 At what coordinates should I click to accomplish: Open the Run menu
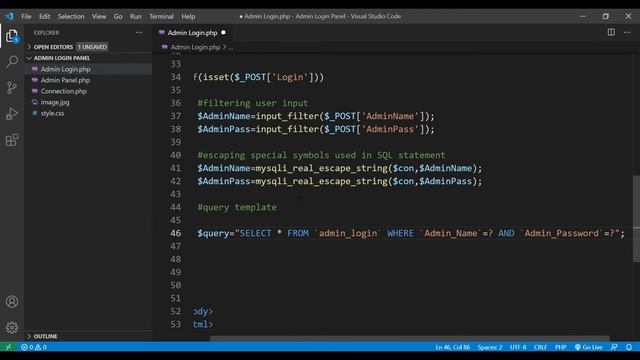pos(136,16)
